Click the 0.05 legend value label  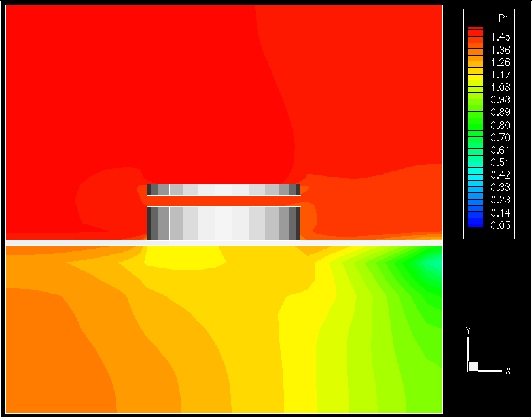tap(500, 226)
